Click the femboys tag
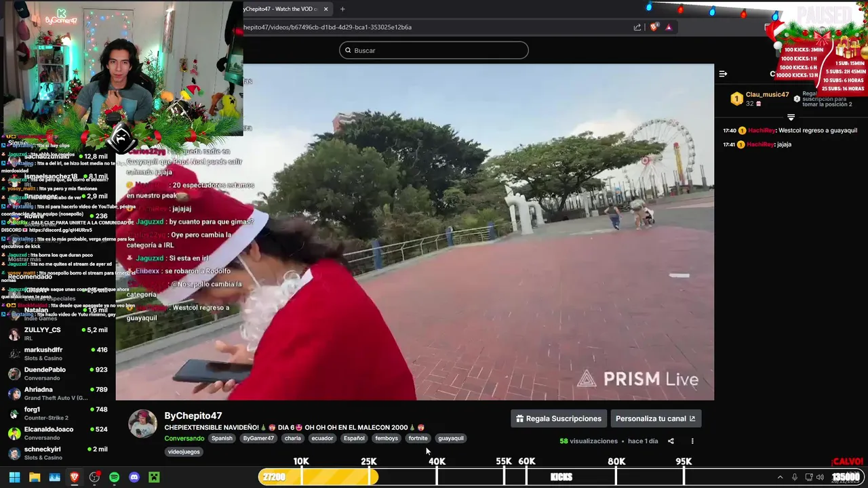Viewport: 868px width, 488px height. coord(387,439)
